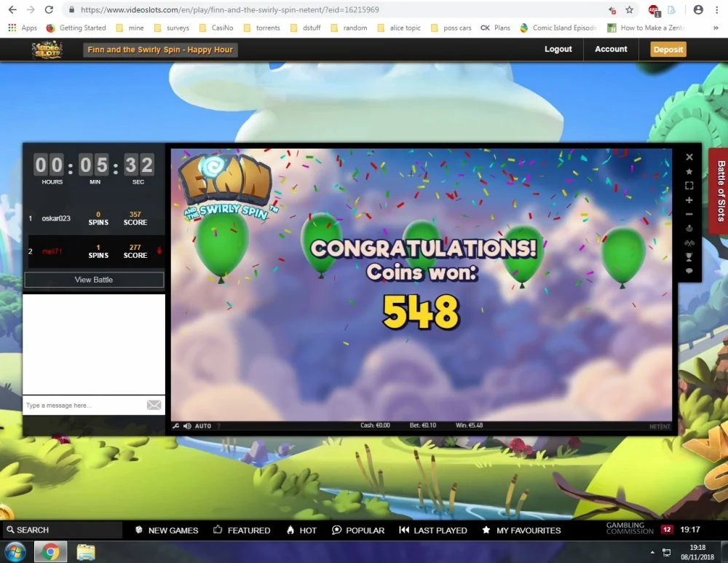Add game to favourites with star icon
Screen dimensions: 728x563
[689, 171]
